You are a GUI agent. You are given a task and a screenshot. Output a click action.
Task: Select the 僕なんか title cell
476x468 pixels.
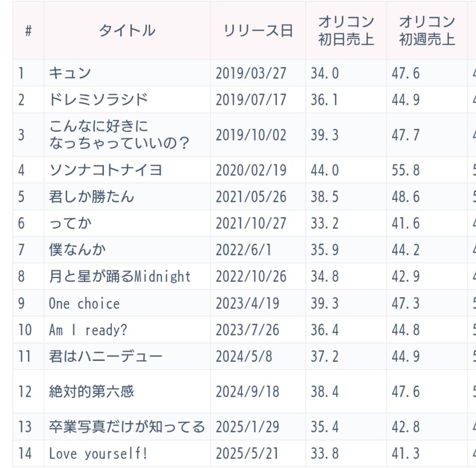tap(127, 250)
